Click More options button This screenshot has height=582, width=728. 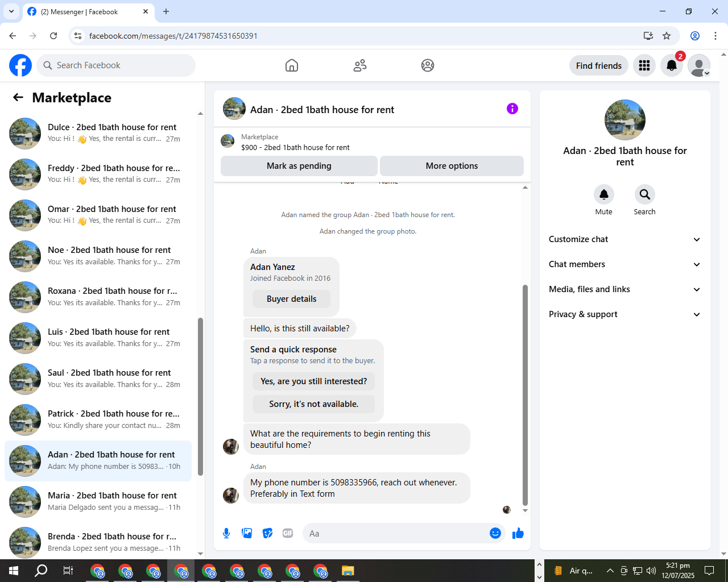[452, 166]
